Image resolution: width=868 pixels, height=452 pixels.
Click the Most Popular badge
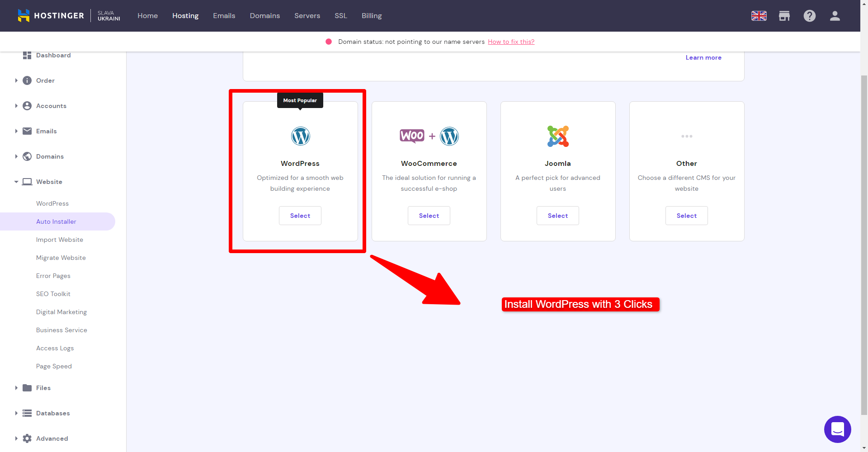(x=300, y=100)
